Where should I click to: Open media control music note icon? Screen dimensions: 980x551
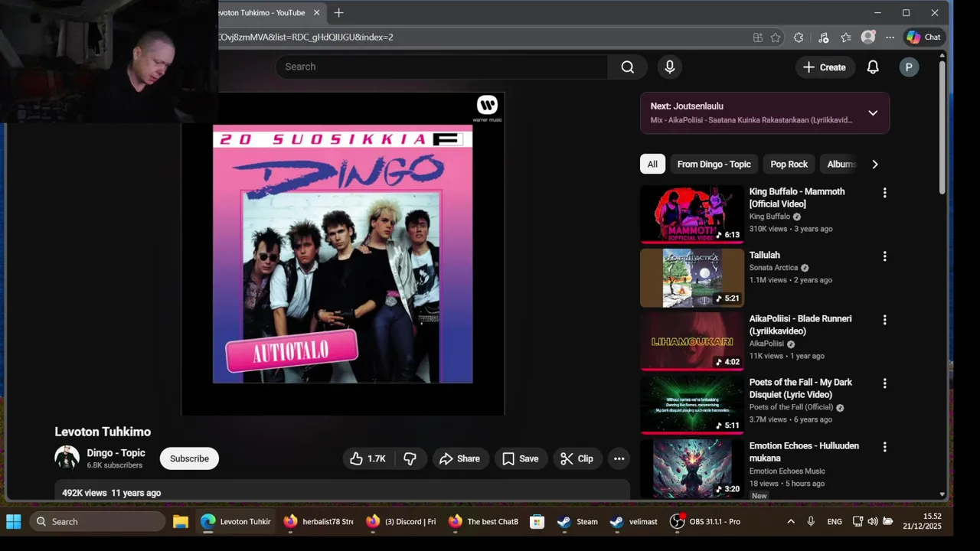(823, 37)
